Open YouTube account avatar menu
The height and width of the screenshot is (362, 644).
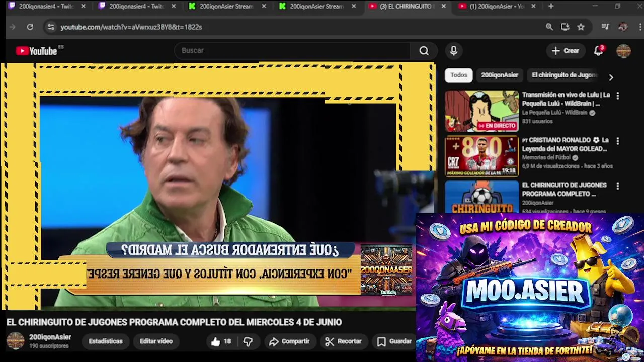(x=623, y=51)
